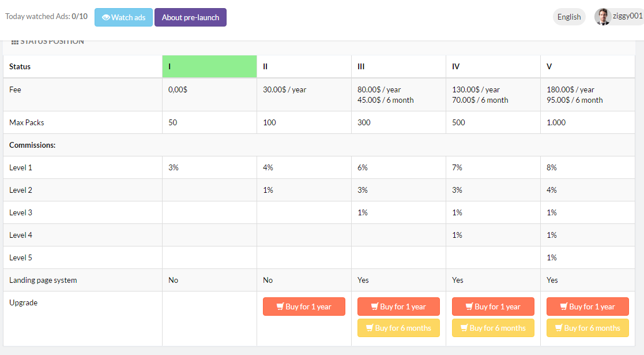
Task: Click the status III column header
Action: click(x=361, y=66)
